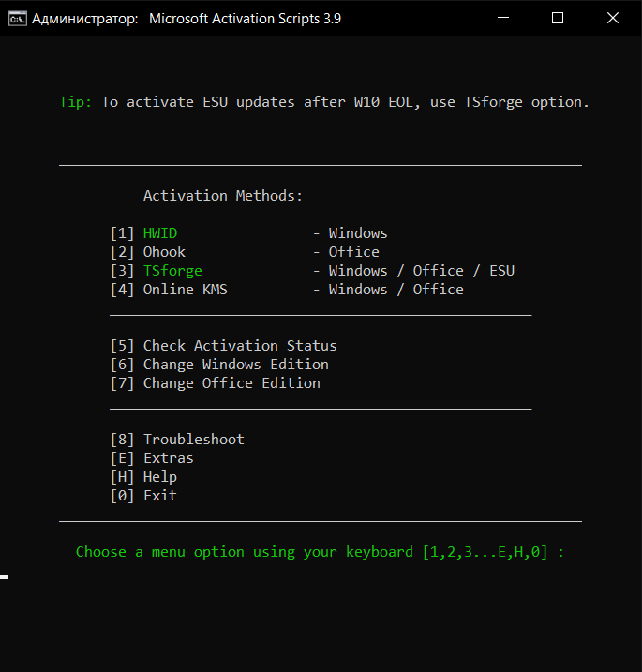Click the [7] Change Office Edition line
Viewport: 642px width, 672px height.
(x=216, y=383)
